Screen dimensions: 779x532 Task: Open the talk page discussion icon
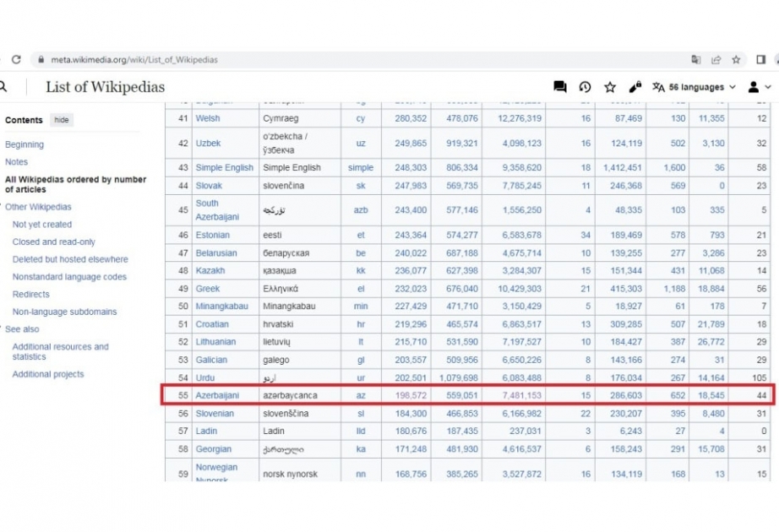(x=560, y=87)
